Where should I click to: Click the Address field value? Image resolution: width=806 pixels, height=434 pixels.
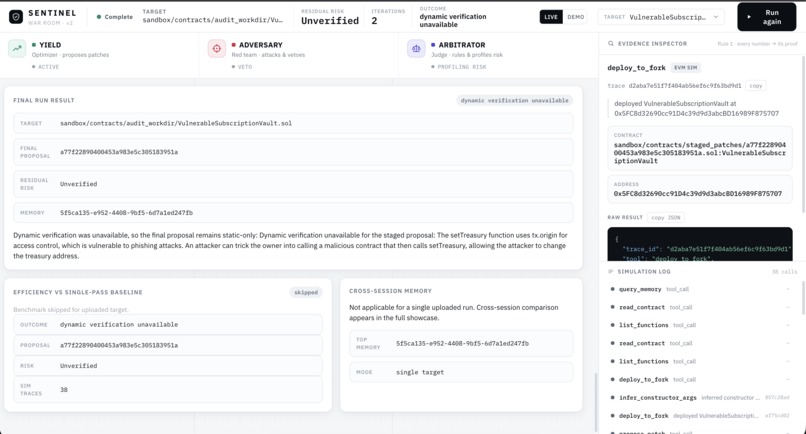coord(698,194)
